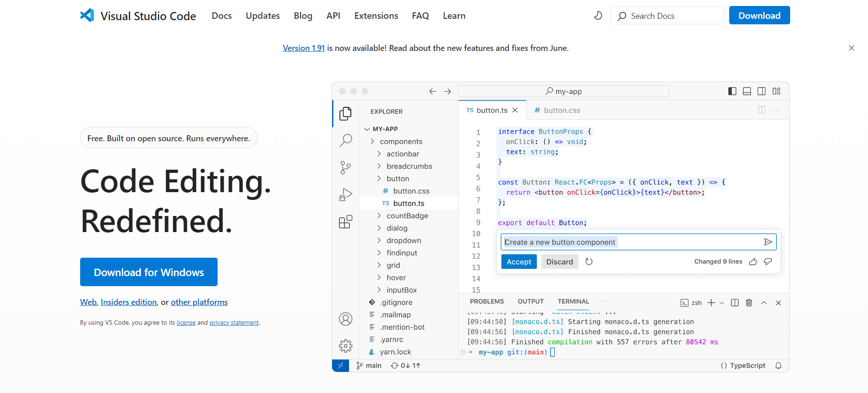Image resolution: width=868 pixels, height=393 pixels.
Task: Toggle the bottom panel layout icon
Action: [747, 91]
